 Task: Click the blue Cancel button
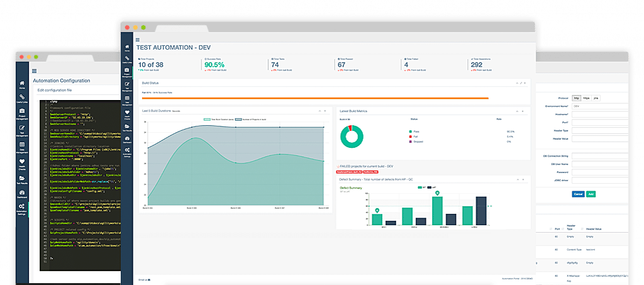click(x=578, y=194)
